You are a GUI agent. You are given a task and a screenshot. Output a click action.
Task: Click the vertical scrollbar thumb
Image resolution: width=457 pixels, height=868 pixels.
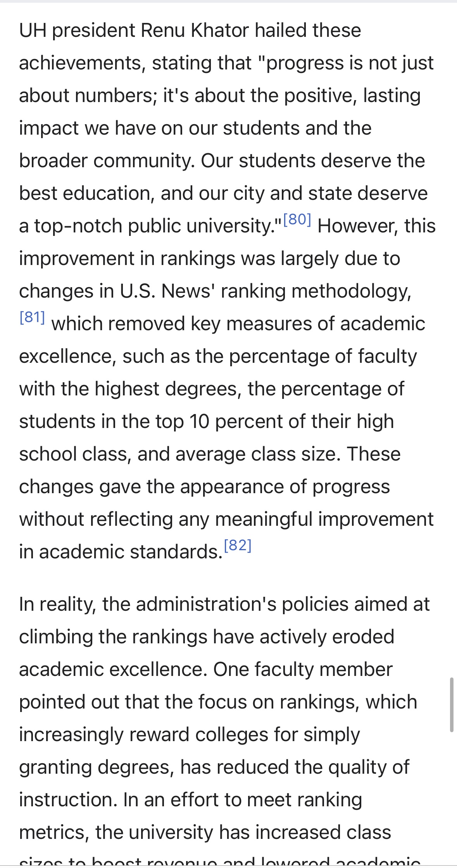(x=452, y=705)
